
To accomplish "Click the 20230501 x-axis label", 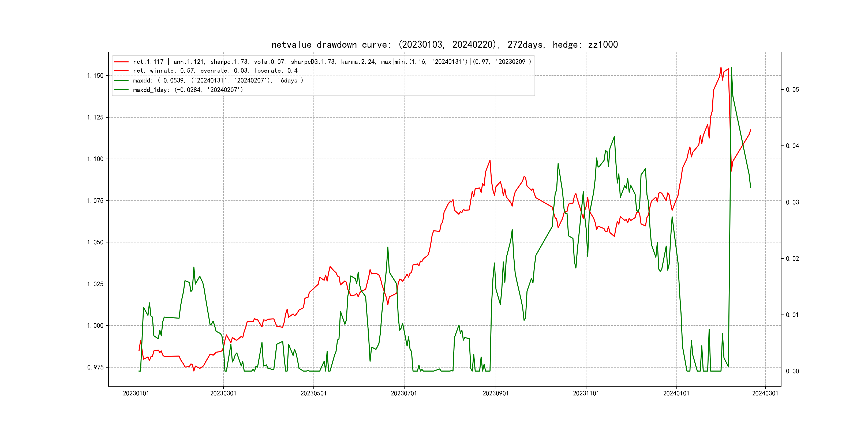I will [313, 393].
